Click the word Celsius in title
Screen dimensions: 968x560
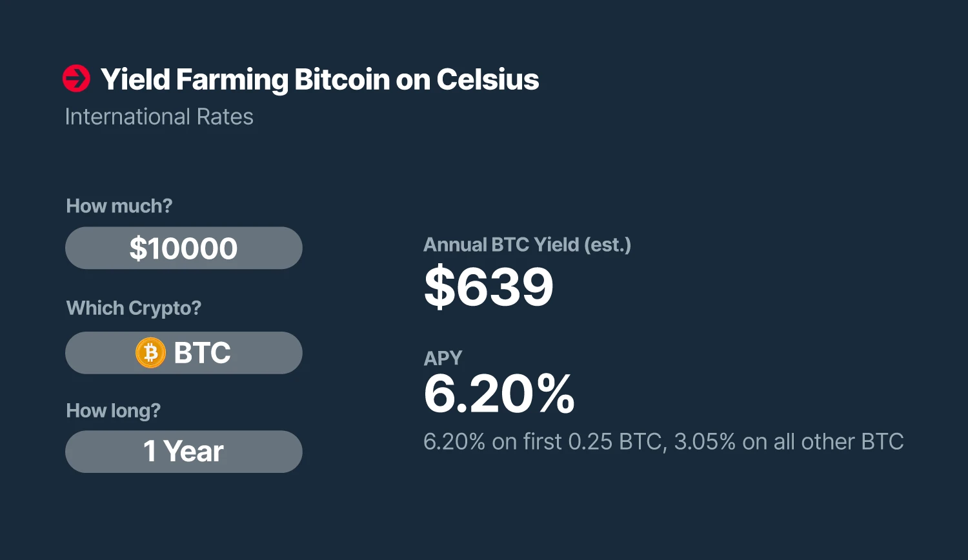click(488, 79)
